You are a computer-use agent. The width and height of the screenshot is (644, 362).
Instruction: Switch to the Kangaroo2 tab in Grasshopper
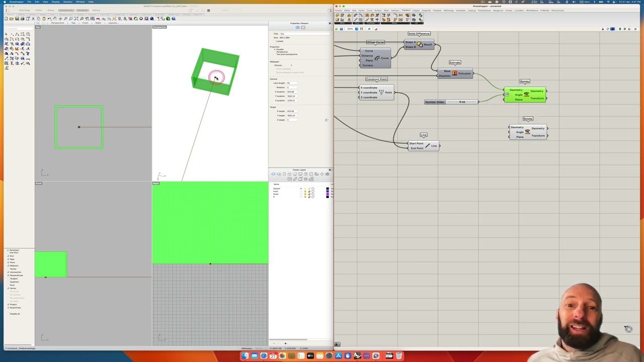coord(498,10)
